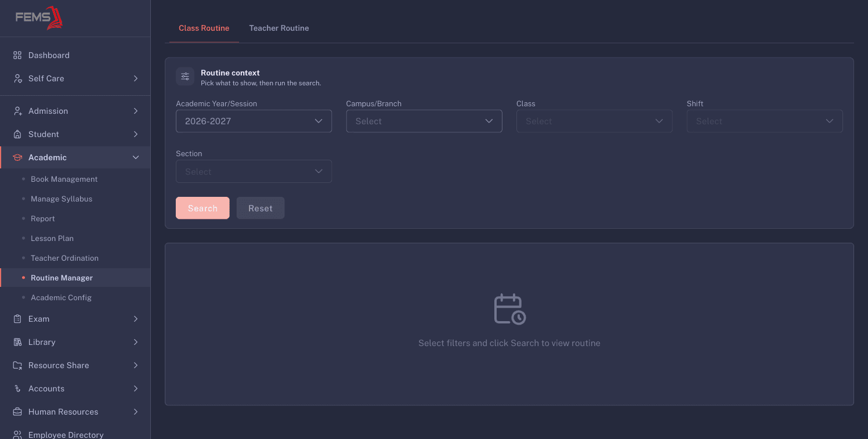Expand the Student submenu chevron
The image size is (868, 439).
136,134
